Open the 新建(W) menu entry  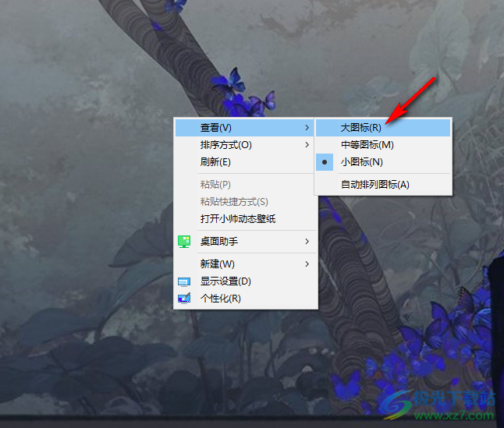click(x=245, y=264)
